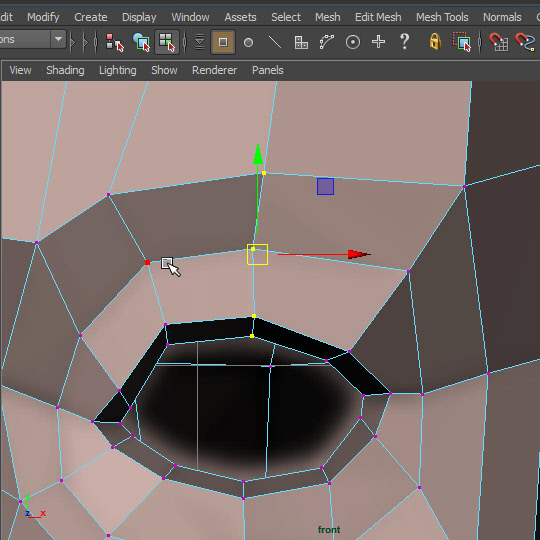The width and height of the screenshot is (540, 540).
Task: Open the selection mask preset arrow icon
Action: coord(199,42)
